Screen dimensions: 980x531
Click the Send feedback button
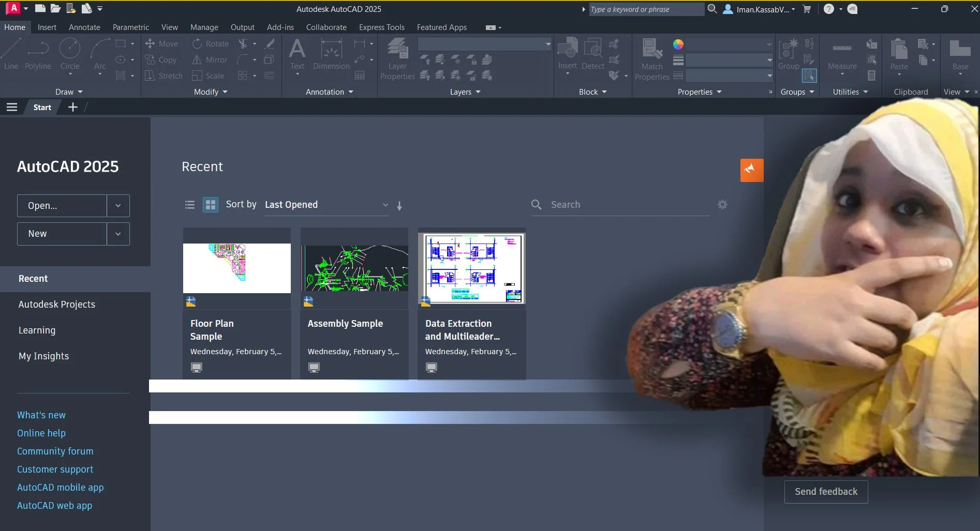(826, 492)
